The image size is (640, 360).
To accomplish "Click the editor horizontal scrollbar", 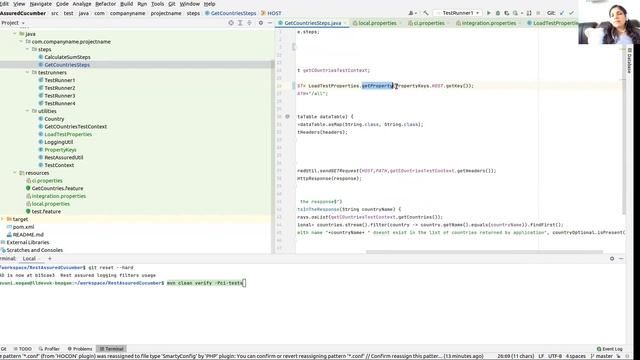I will (x=484, y=252).
